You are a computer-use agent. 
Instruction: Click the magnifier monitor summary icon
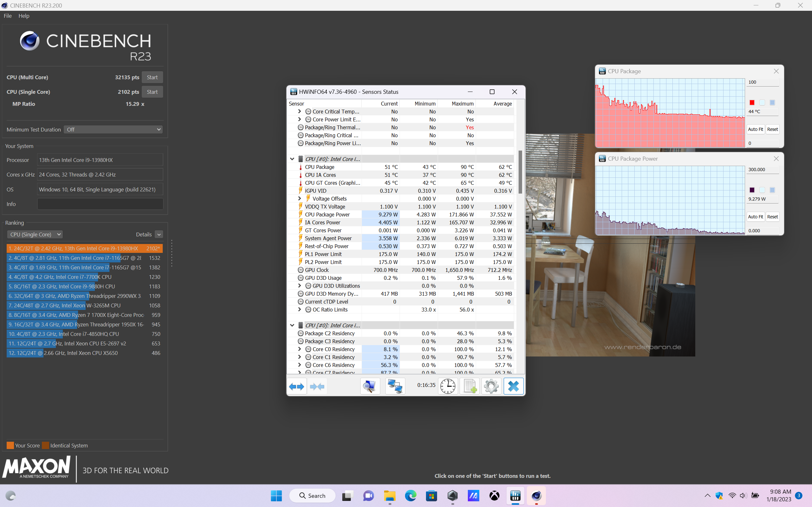tap(370, 386)
